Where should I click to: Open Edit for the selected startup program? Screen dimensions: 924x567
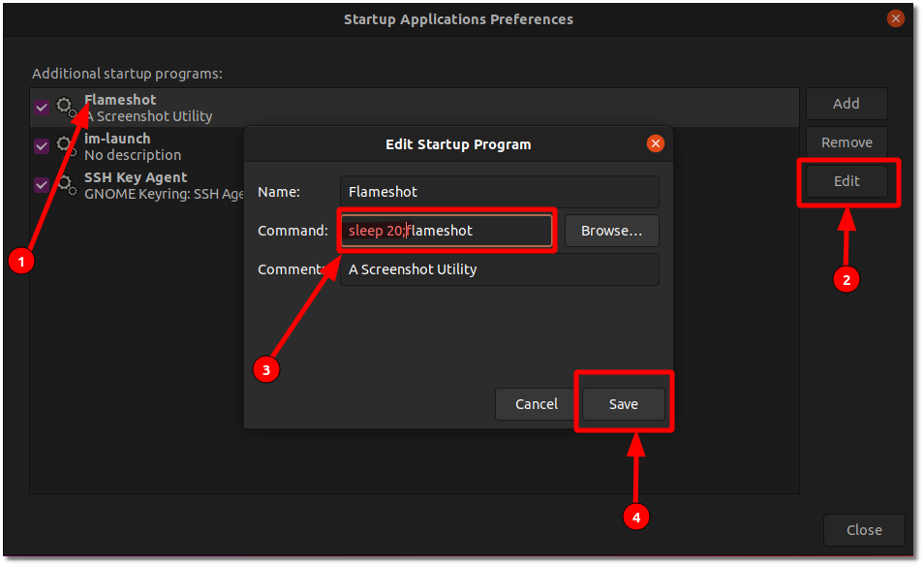847,181
